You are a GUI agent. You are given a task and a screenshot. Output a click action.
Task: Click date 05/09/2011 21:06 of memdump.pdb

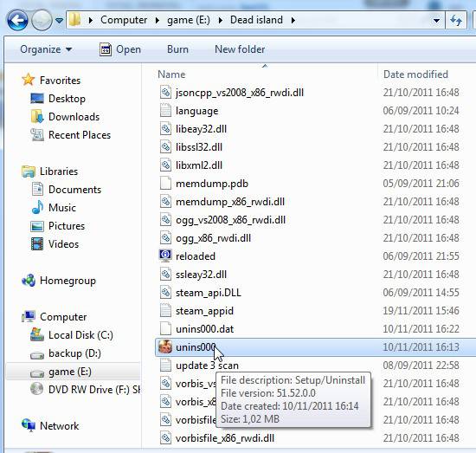coord(421,184)
